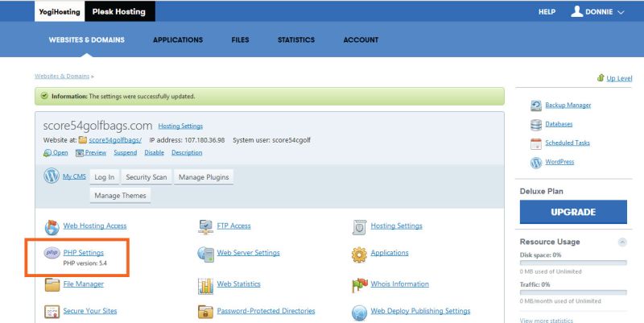
Task: Click the Backup Manager icon in sidebar
Action: tap(536, 106)
